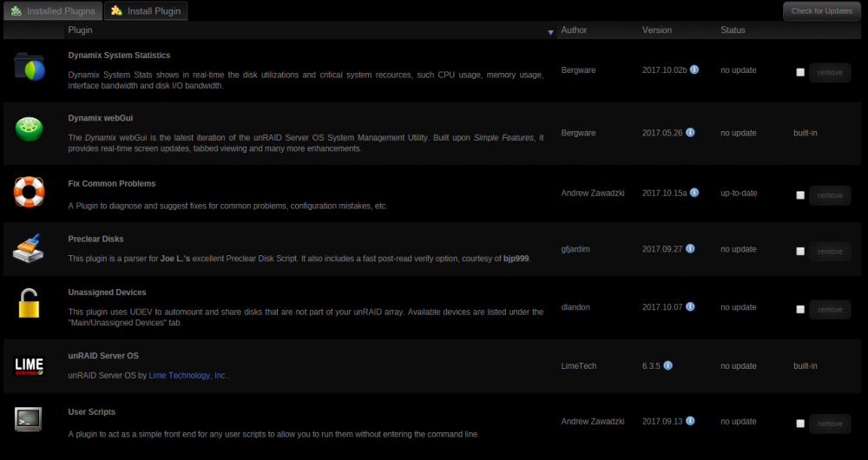Tick the checkbox for Fix Common Problems

[800, 195]
